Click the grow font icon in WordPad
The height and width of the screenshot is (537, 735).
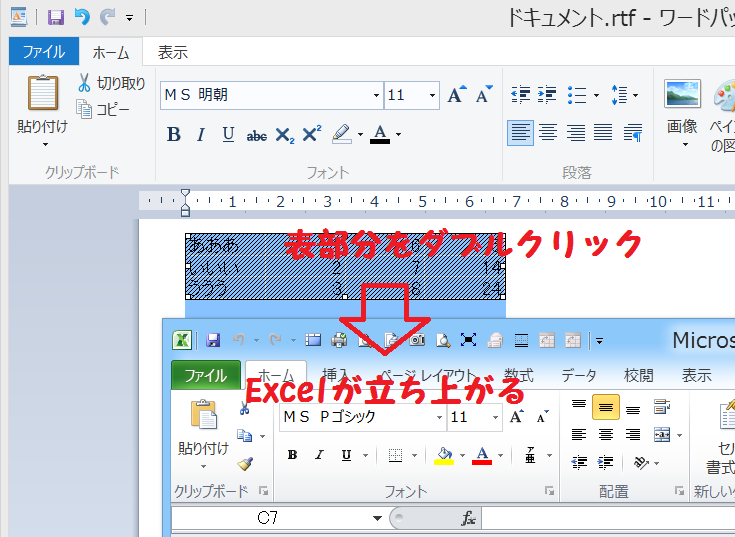[456, 95]
